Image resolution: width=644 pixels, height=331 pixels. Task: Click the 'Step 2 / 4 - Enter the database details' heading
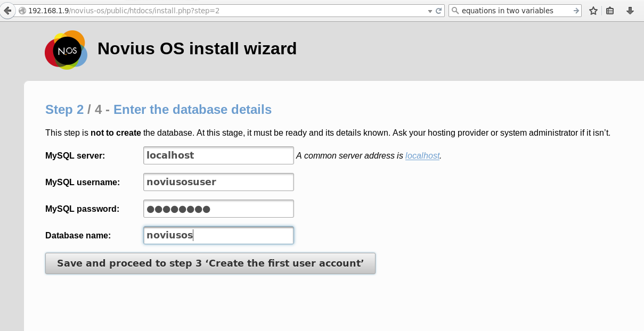click(158, 110)
